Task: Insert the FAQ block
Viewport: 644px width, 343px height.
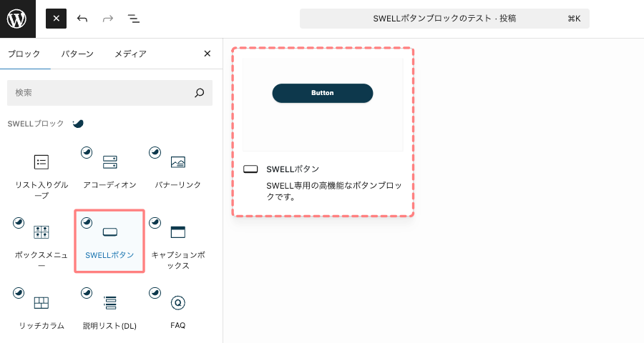Action: click(x=178, y=309)
